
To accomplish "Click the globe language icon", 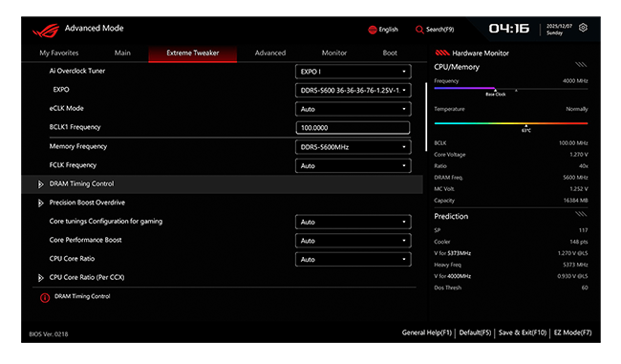I will [373, 30].
